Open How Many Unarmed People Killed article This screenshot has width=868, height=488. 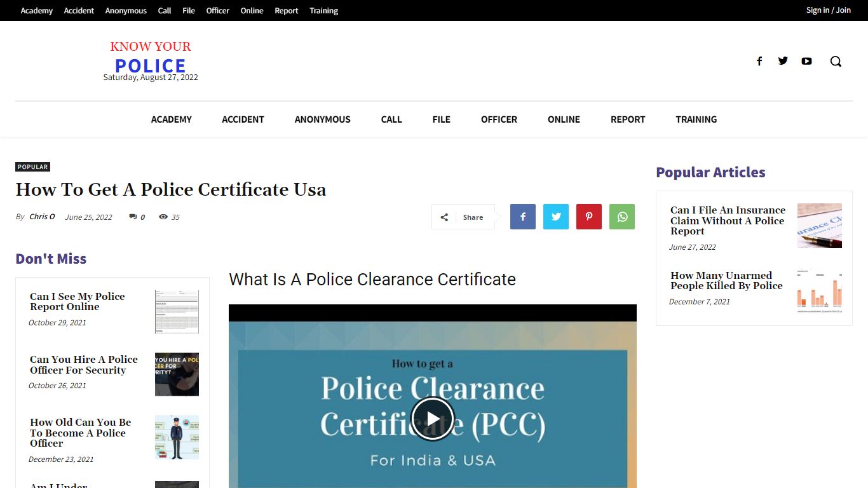pyautogui.click(x=726, y=281)
